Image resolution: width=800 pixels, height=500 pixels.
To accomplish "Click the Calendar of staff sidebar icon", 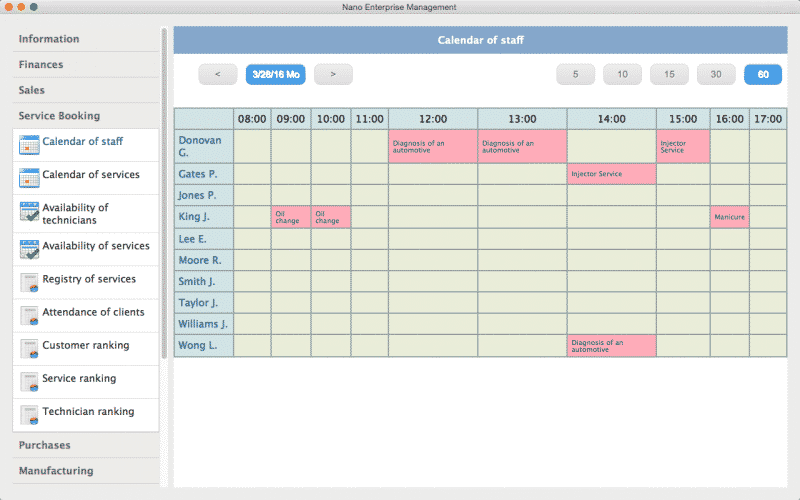I will pyautogui.click(x=29, y=144).
